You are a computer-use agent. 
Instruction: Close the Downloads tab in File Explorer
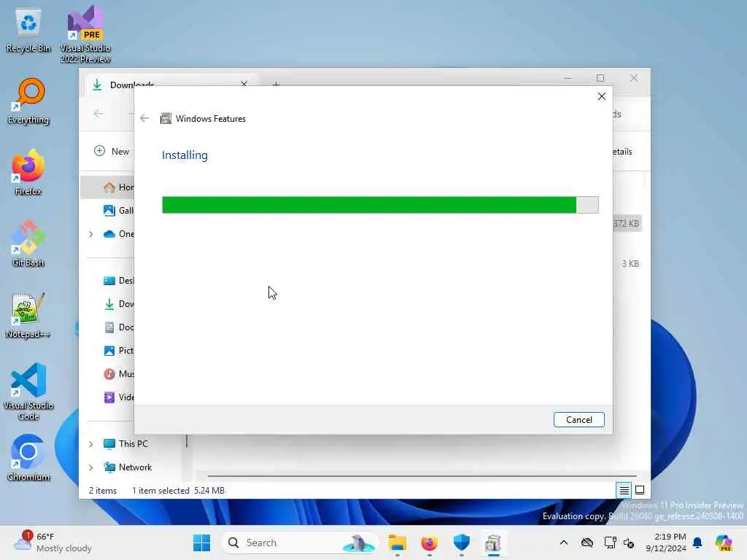pos(244,84)
